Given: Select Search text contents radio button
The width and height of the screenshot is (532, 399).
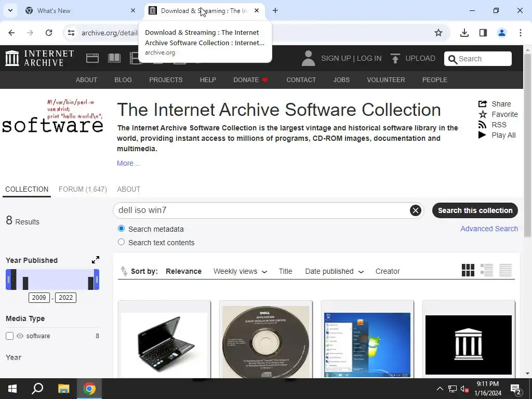Looking at the screenshot, I should click(x=121, y=242).
